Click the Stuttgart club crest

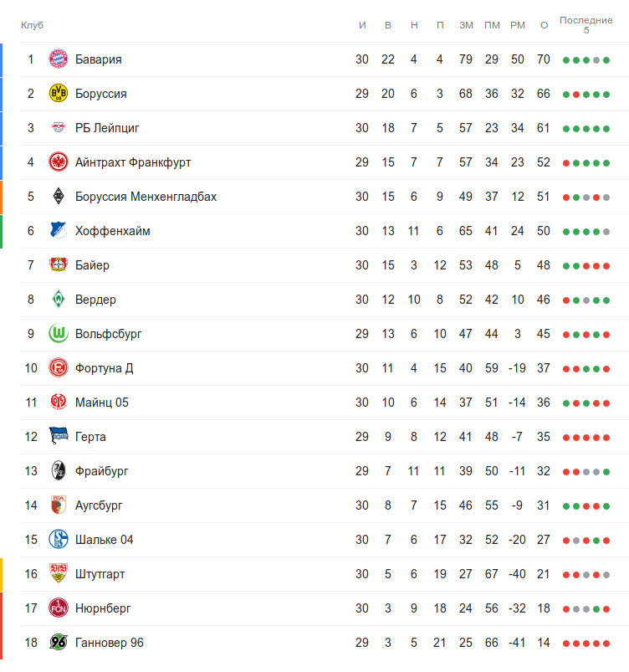point(58,574)
